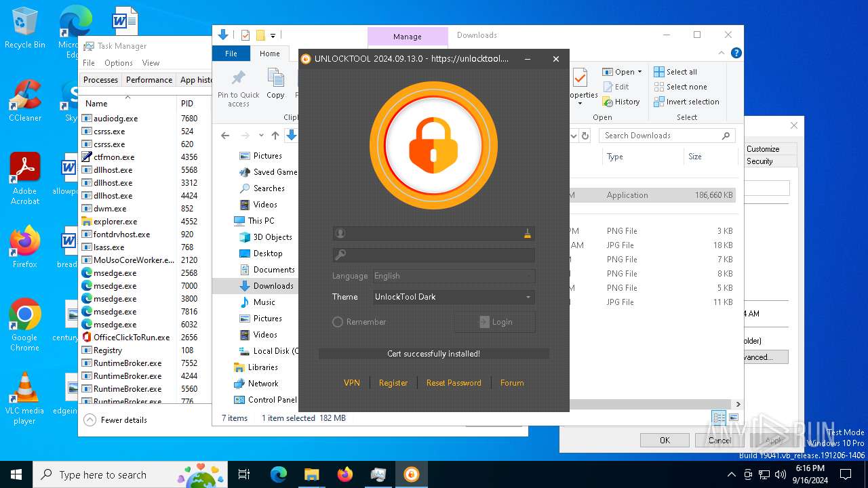Open Task Manager View menu
This screenshot has height=488, width=868.
pos(151,63)
